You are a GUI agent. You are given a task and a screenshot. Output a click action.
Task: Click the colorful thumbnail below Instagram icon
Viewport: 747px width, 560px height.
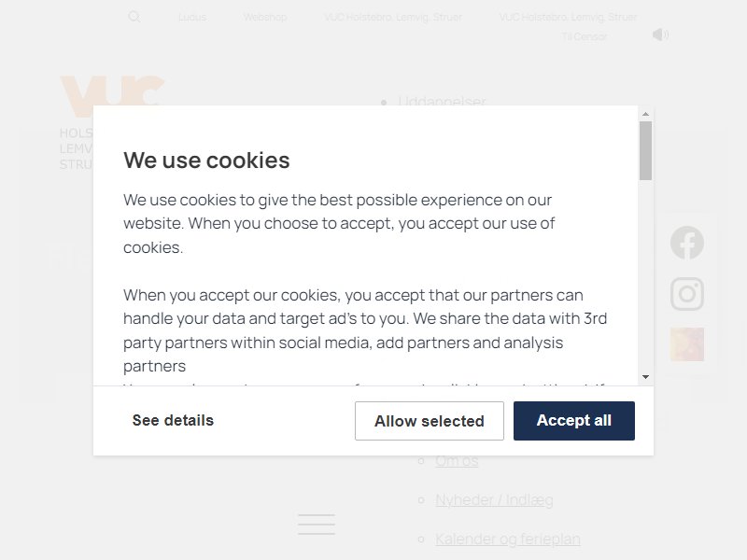(x=687, y=344)
